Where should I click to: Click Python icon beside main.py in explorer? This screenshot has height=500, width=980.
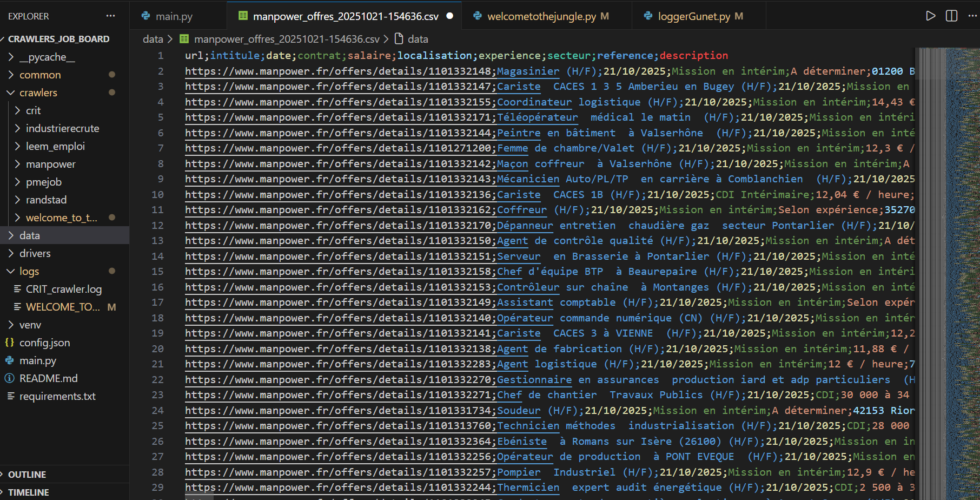click(x=10, y=360)
